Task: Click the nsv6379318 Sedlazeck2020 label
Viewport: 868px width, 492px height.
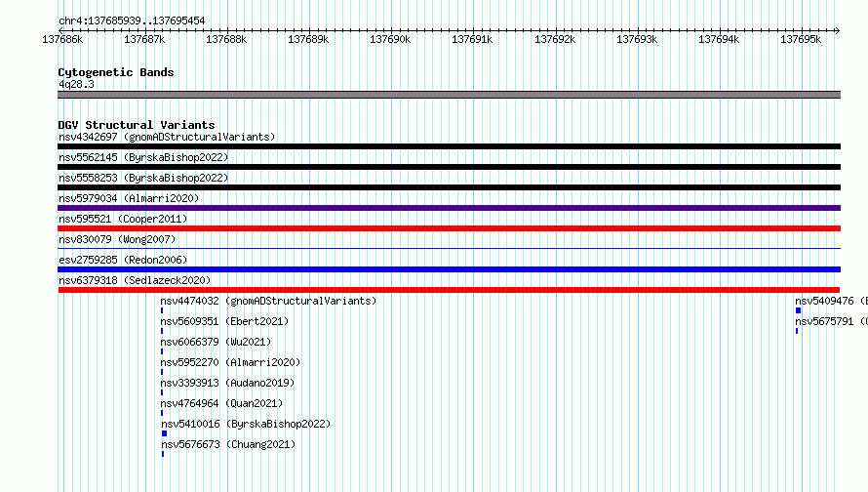Action: pos(135,280)
